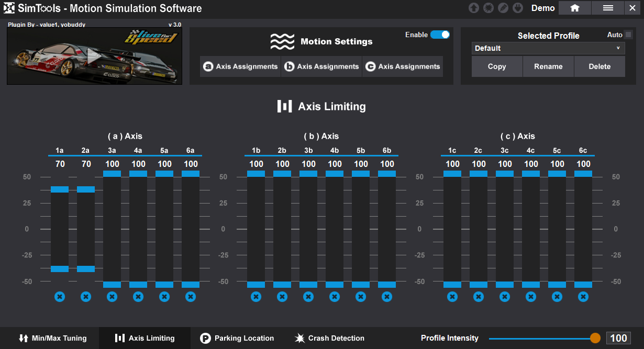The width and height of the screenshot is (644, 349).
Task: Click the pencil status icon in the title bar
Action: tap(503, 8)
